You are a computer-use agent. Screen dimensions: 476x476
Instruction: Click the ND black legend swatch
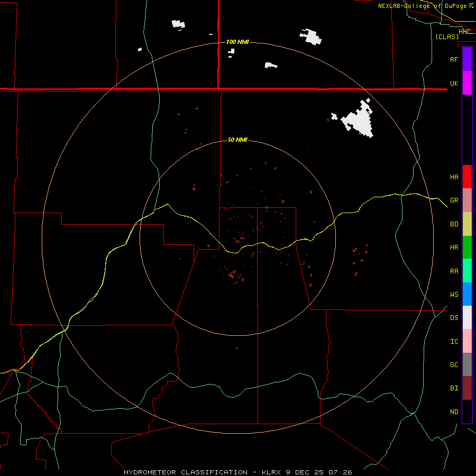point(467,411)
